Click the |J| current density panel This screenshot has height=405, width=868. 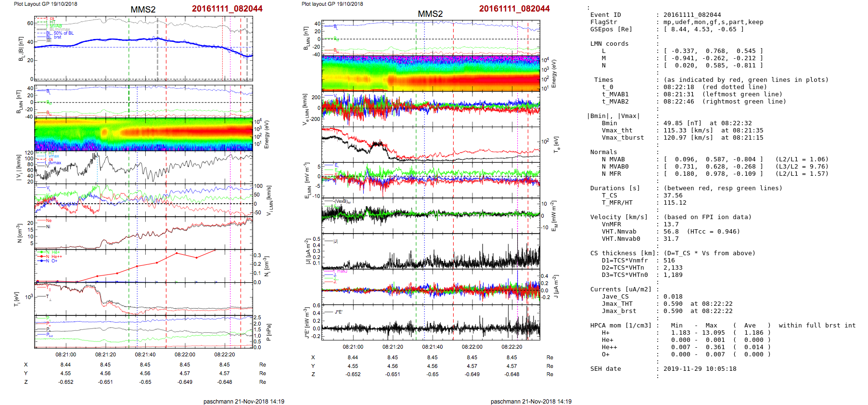pos(430,251)
